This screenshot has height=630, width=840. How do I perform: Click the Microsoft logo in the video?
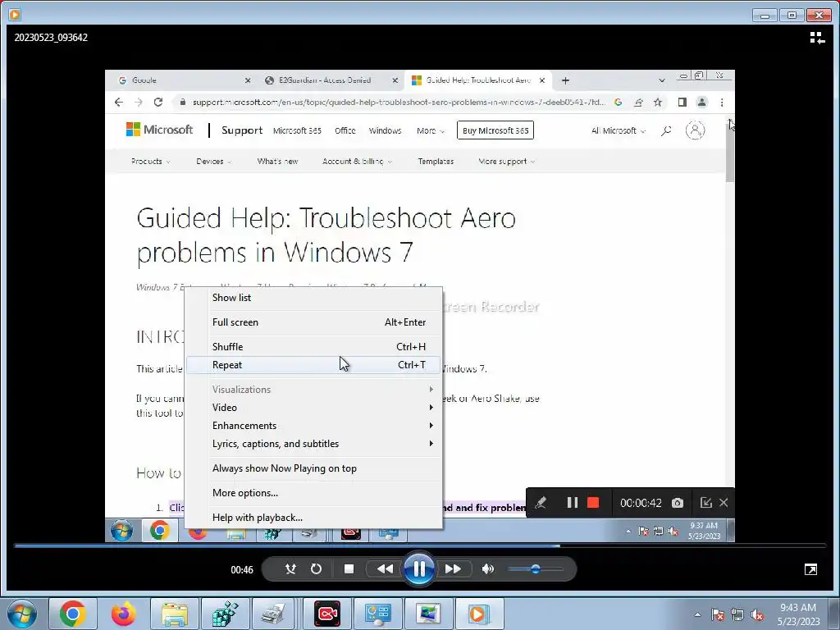click(160, 130)
